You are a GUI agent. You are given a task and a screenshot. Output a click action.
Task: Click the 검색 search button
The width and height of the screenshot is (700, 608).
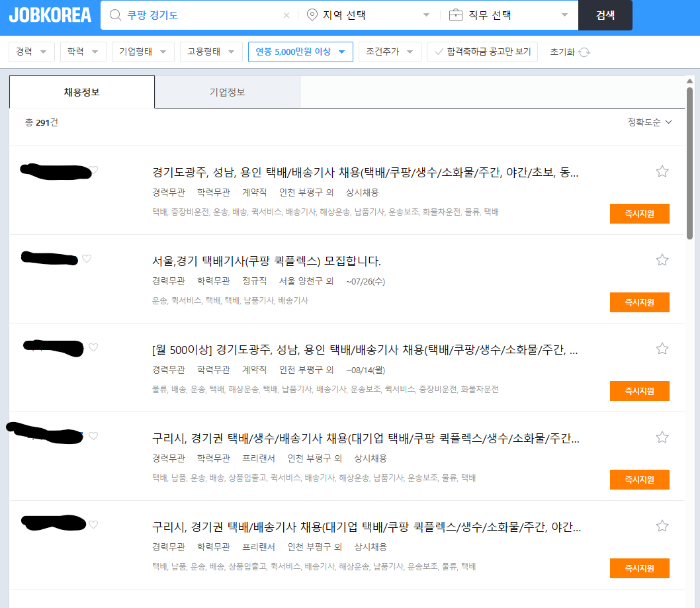(x=605, y=15)
